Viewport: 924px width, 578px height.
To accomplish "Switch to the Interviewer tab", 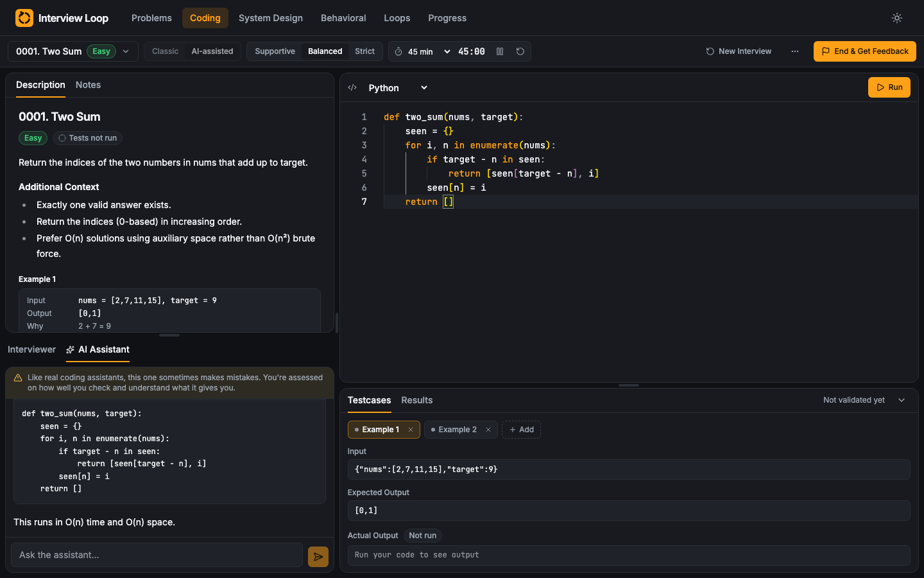I will (31, 349).
